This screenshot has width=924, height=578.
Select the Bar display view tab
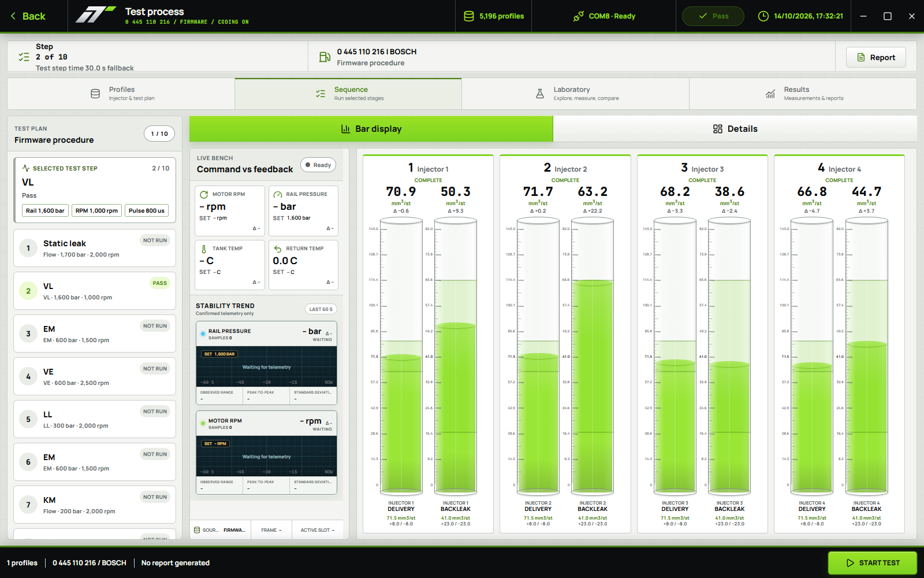tap(371, 129)
